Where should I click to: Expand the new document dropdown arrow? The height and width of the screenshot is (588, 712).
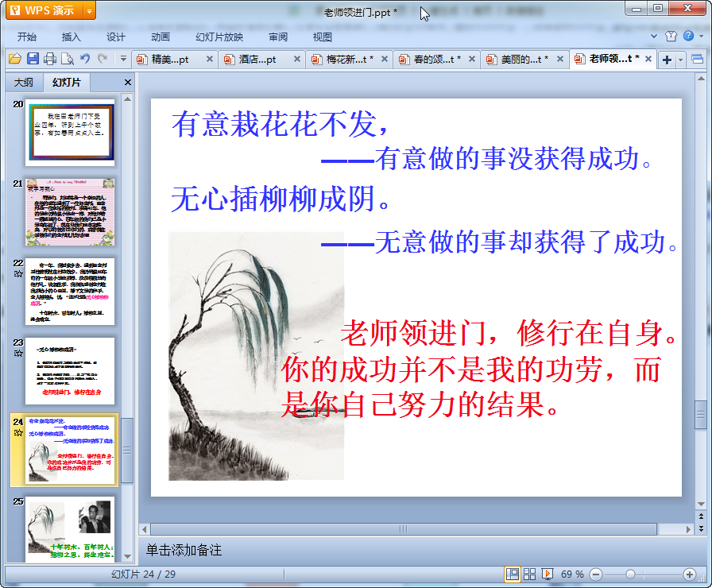[x=680, y=60]
